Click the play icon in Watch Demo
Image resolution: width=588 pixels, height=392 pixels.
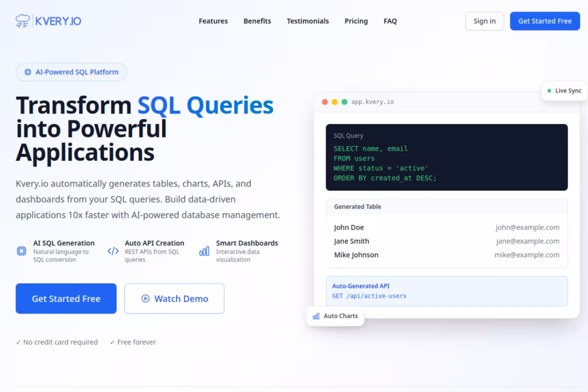pyautogui.click(x=146, y=298)
